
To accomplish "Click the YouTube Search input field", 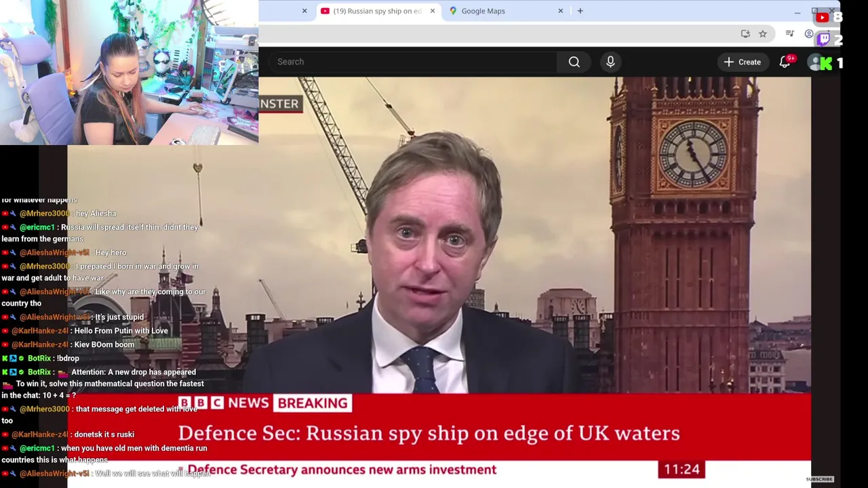I will [414, 62].
